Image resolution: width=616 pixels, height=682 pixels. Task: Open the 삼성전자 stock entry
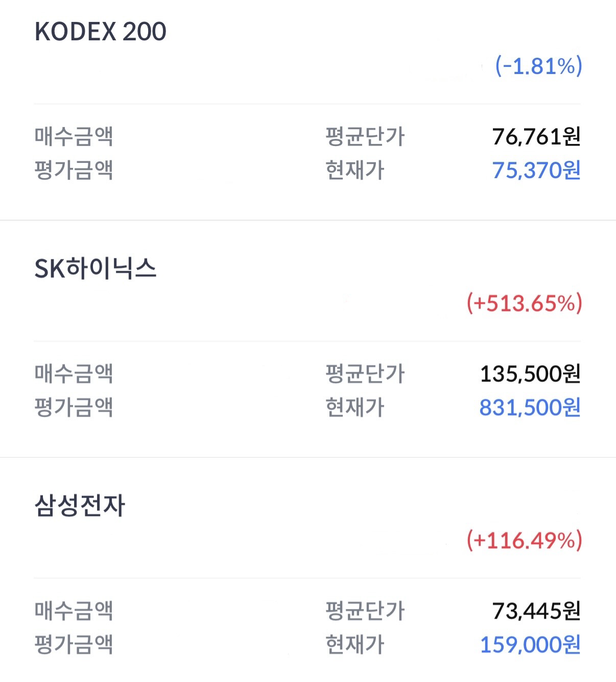(80, 506)
